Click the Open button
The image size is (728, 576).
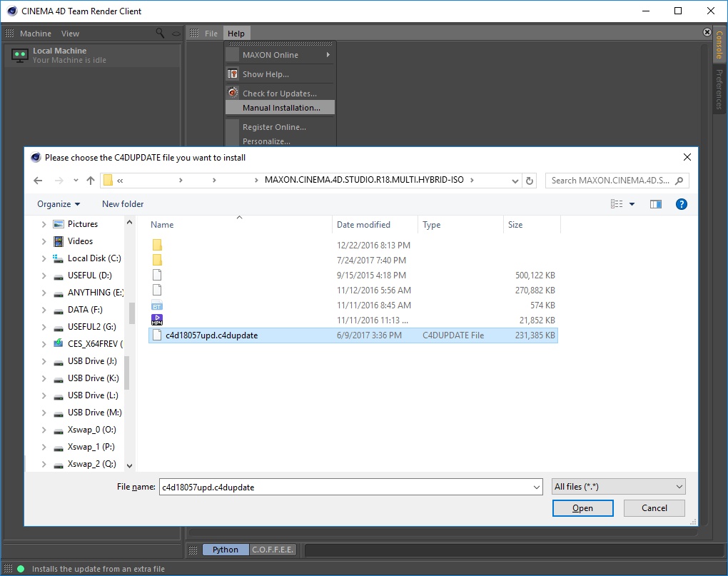582,508
